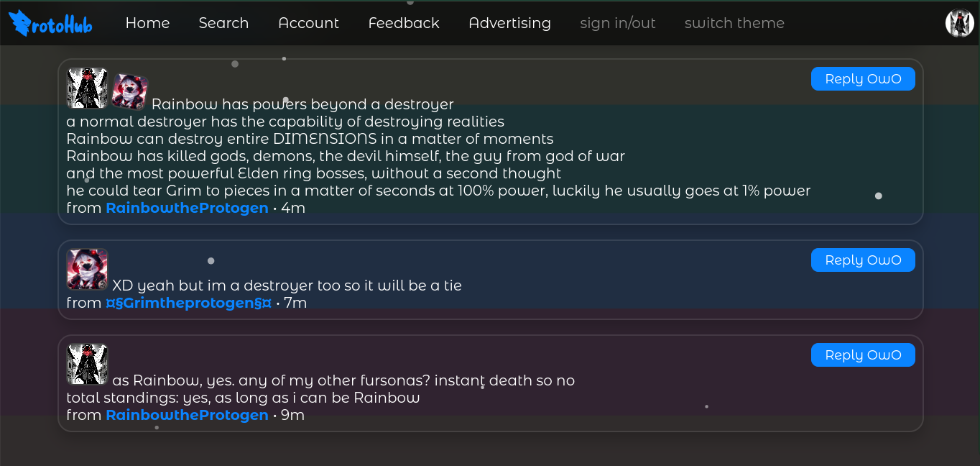Image resolution: width=980 pixels, height=466 pixels.
Task: Open RainbowtheProtogen's profile from the 9m post
Action: (187, 415)
